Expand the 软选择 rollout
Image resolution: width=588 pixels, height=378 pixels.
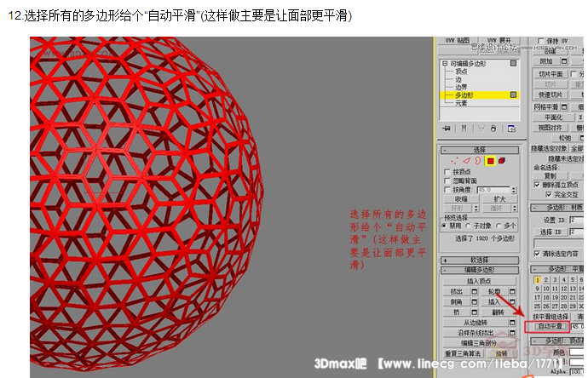480,260
